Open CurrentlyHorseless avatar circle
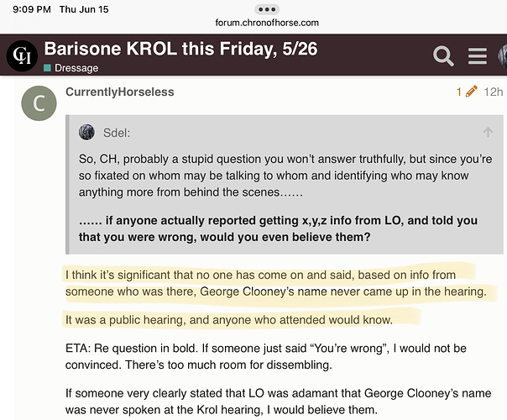The image size is (507, 420). 39,103
